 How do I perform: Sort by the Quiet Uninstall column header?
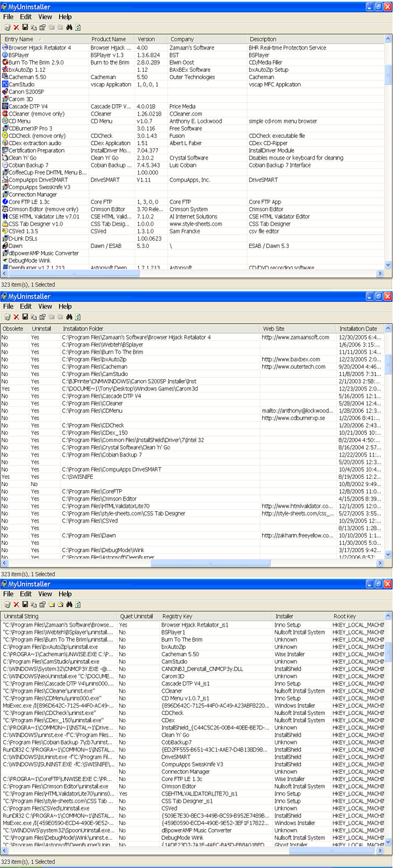click(x=138, y=616)
